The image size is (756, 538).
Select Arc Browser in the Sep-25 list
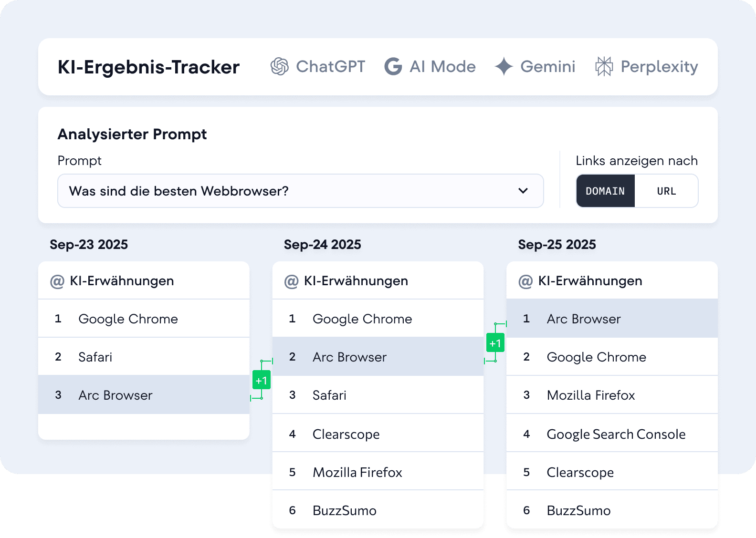click(584, 319)
